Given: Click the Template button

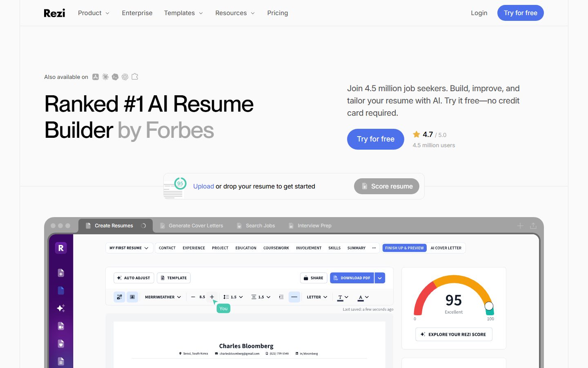Looking at the screenshot, I should (174, 278).
